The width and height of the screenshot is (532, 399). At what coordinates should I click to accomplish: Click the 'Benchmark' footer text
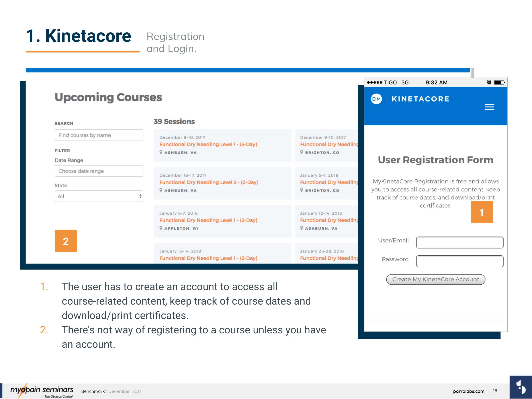click(x=93, y=391)
